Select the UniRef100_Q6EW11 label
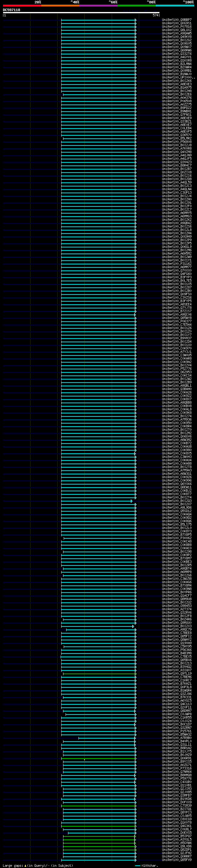 (x=177, y=487)
